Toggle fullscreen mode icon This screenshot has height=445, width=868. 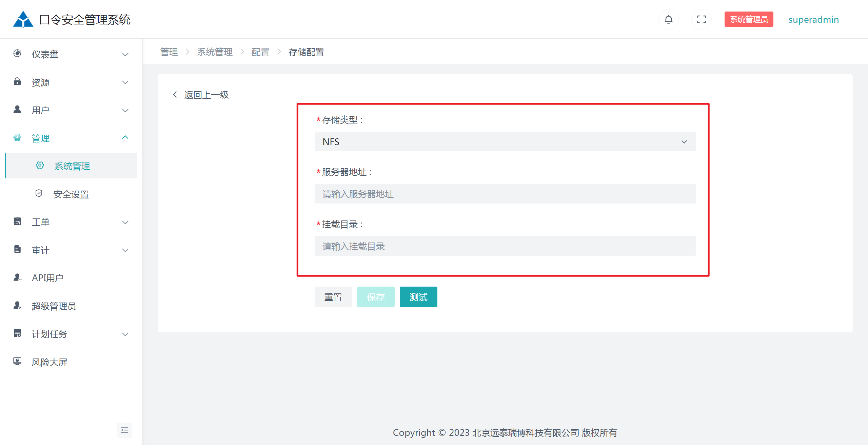coord(701,20)
